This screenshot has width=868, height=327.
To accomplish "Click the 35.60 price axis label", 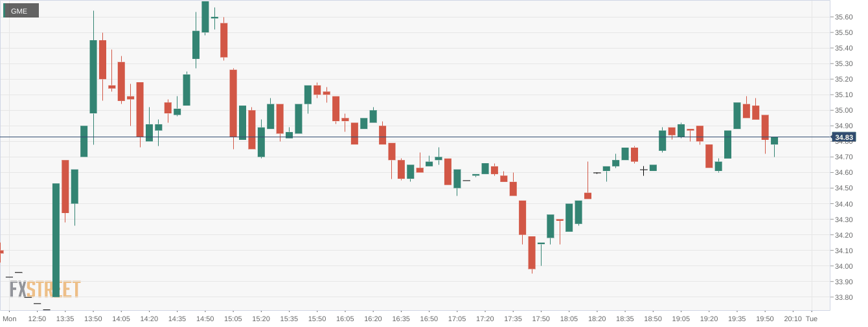I will pos(843,17).
